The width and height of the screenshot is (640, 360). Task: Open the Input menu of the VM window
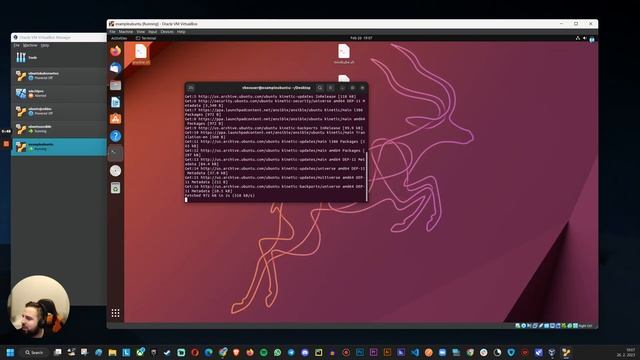(x=153, y=31)
